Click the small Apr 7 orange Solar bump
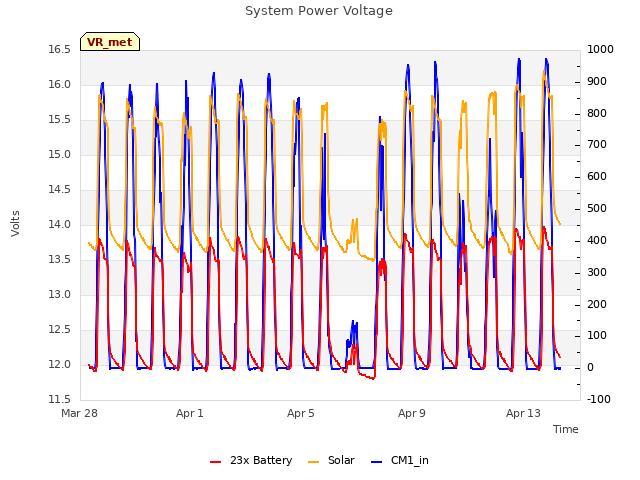The width and height of the screenshot is (640, 480). [353, 235]
